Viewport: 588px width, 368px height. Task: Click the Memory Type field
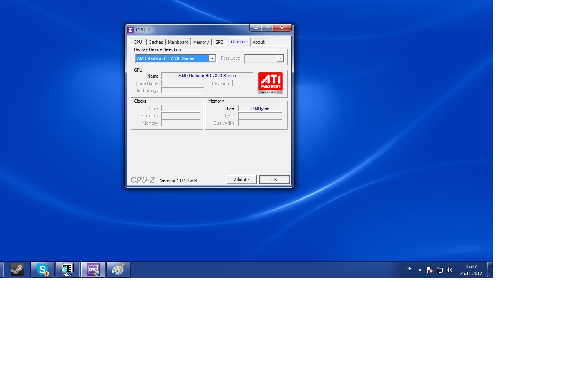[260, 116]
